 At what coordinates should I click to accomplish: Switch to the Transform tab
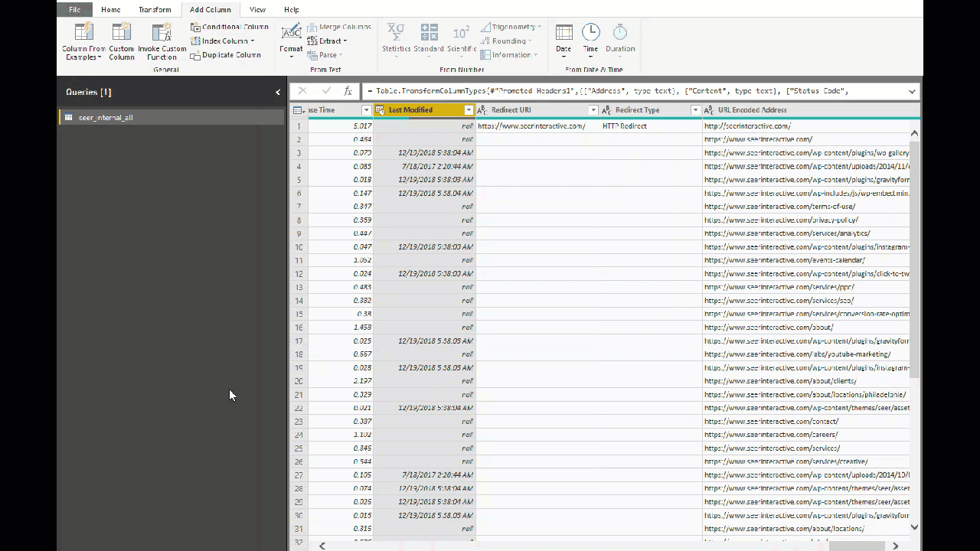155,10
